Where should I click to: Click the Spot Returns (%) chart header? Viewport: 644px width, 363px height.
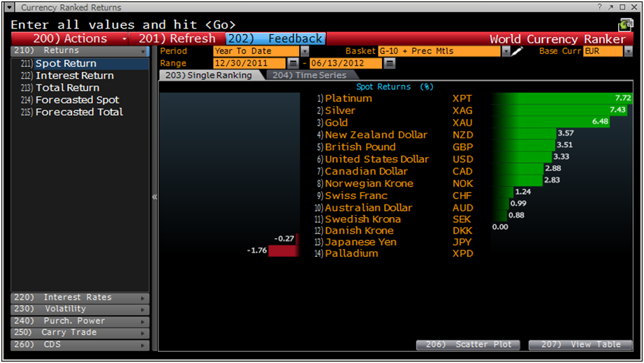point(395,87)
